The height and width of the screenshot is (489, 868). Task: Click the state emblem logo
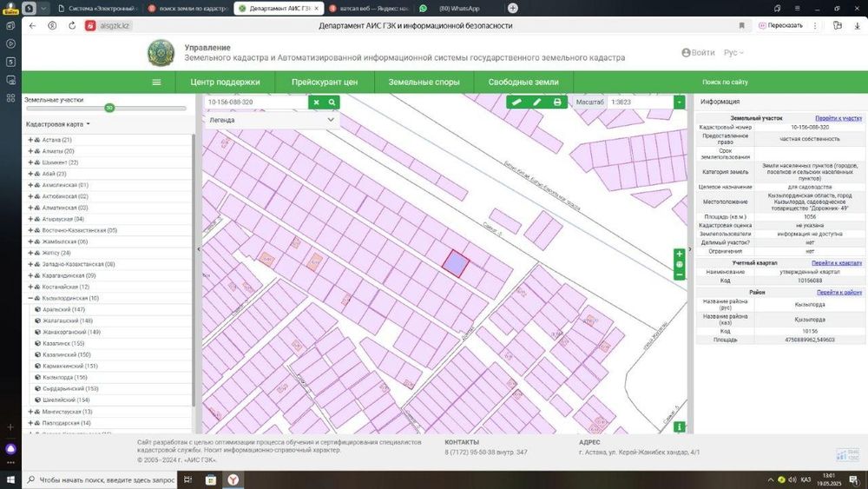click(161, 53)
